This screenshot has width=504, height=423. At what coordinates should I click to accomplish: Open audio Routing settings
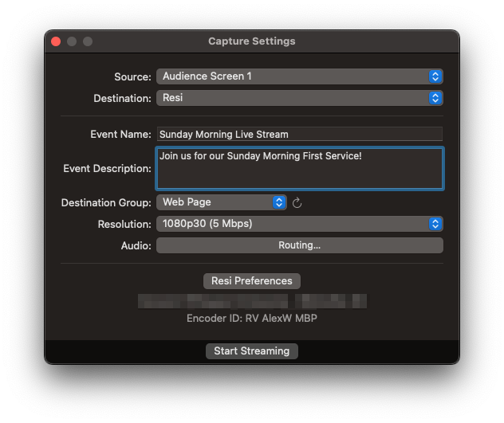[x=300, y=245]
